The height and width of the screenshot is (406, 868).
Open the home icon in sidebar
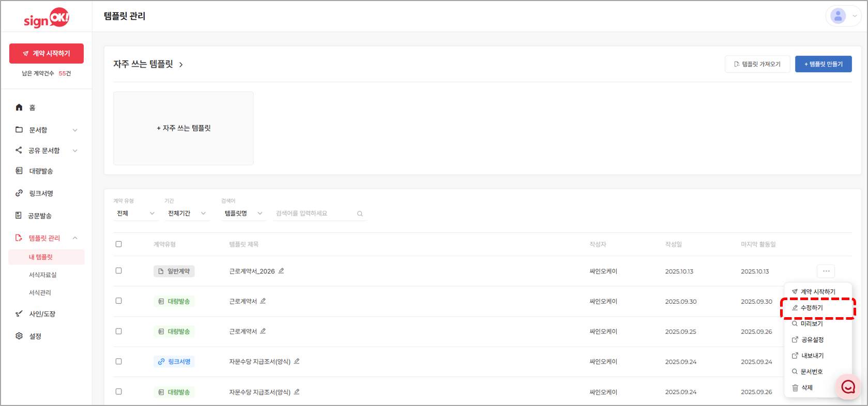coord(19,107)
